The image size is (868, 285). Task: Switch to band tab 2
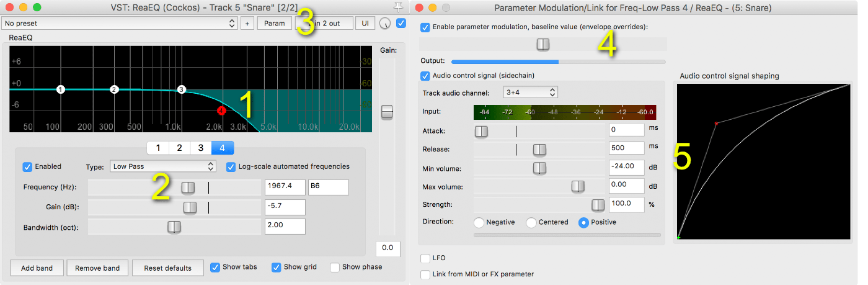pos(179,148)
